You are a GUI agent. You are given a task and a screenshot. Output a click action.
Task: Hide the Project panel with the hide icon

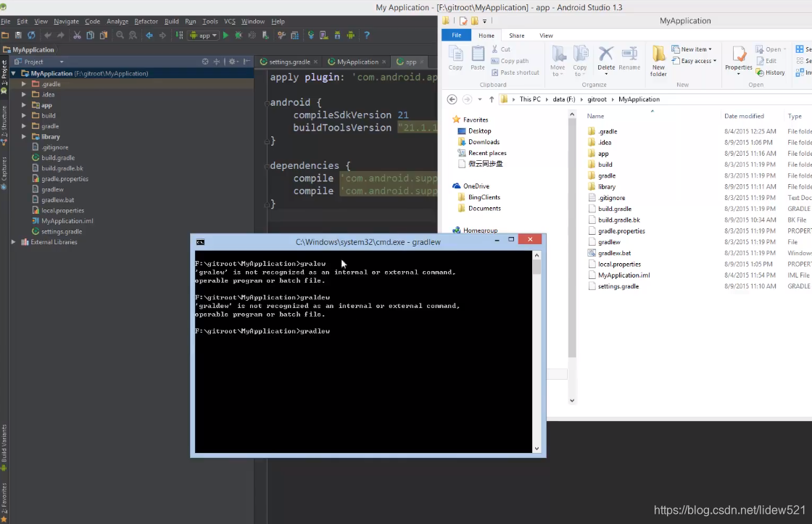pyautogui.click(x=247, y=62)
